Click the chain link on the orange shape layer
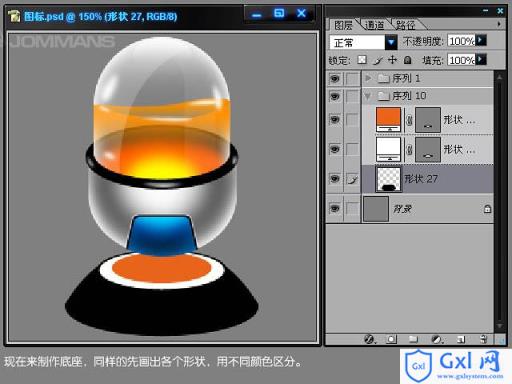The height and width of the screenshot is (384, 512). [x=409, y=120]
